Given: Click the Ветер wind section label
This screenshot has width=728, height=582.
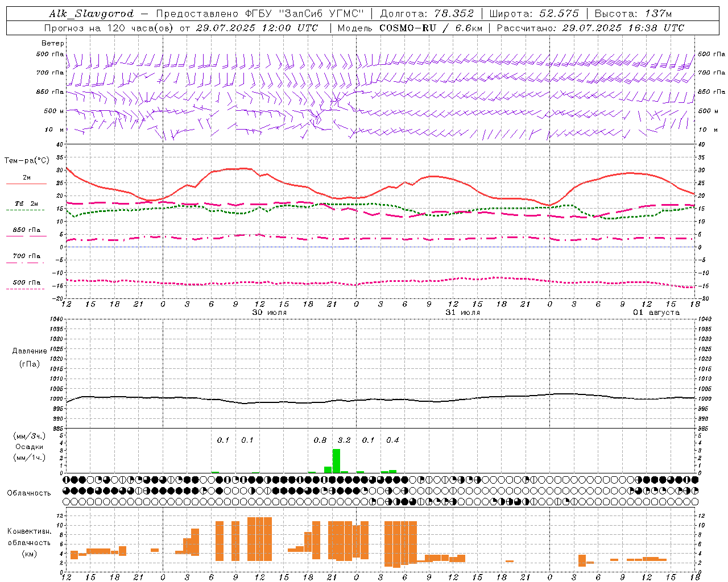Looking at the screenshot, I should coord(53,43).
